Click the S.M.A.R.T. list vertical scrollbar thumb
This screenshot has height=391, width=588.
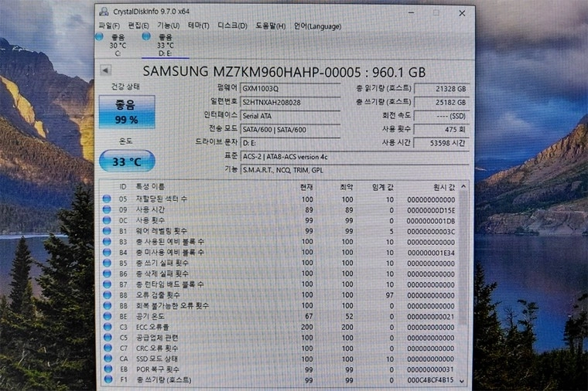point(463,257)
